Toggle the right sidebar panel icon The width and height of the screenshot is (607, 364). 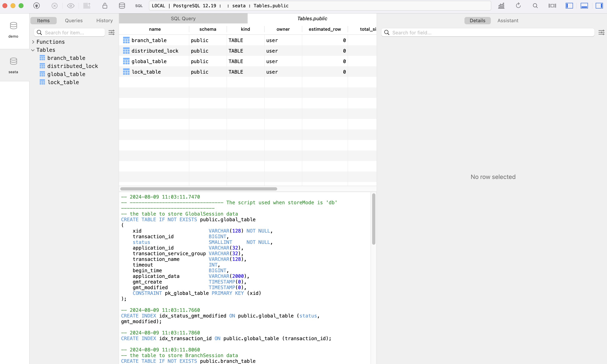(599, 6)
